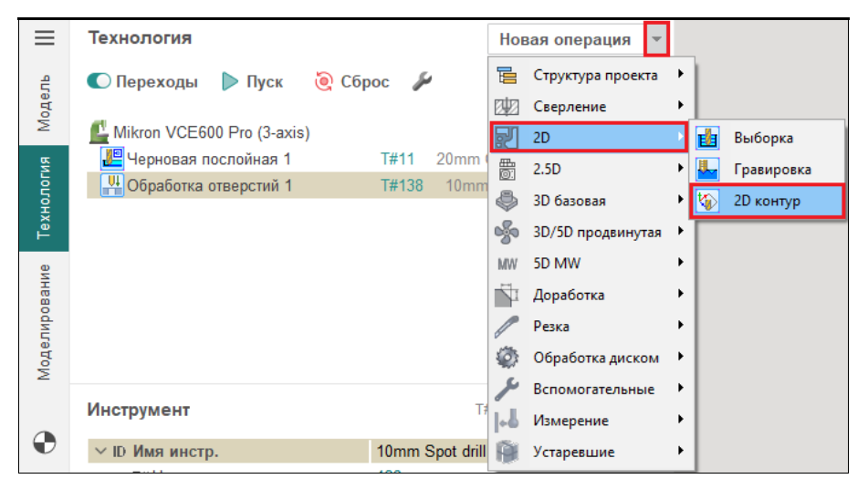Choose Гравировка in the 2D submenu

(x=771, y=170)
